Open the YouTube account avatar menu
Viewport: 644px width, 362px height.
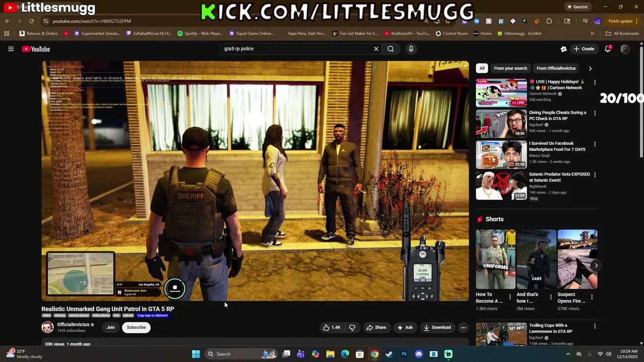point(625,49)
